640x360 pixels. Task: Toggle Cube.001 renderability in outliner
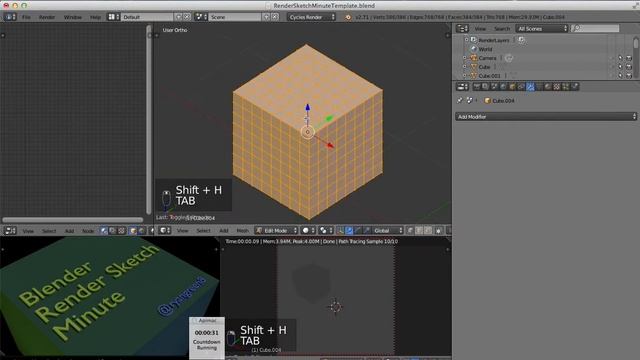tap(629, 76)
